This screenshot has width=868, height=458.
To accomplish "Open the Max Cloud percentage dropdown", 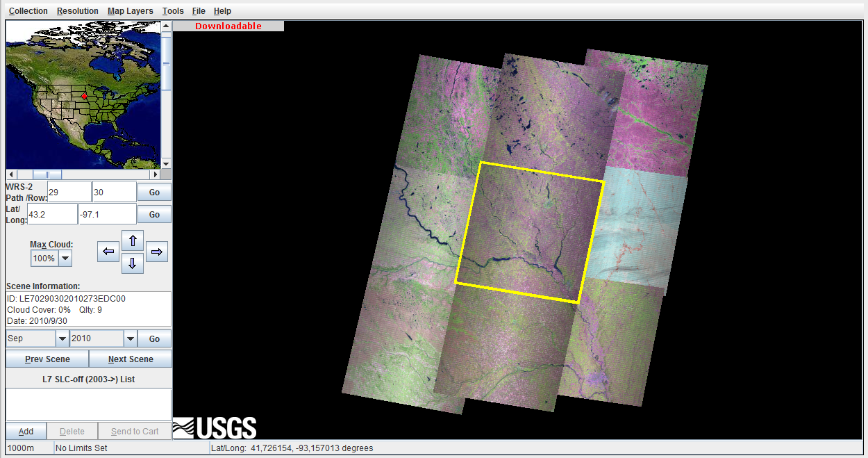I will tap(62, 257).
